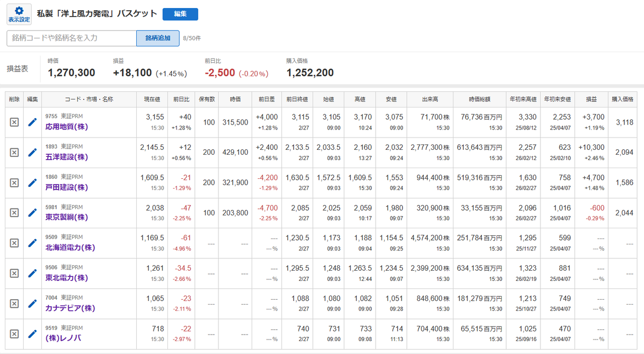Delete the 東北電力 row
Viewport: 644px width, 354px height.
point(14,273)
